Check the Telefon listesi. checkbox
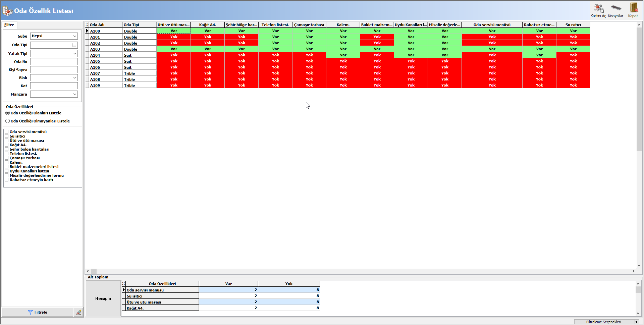Screen dimensions: 644x325 coord(6,154)
